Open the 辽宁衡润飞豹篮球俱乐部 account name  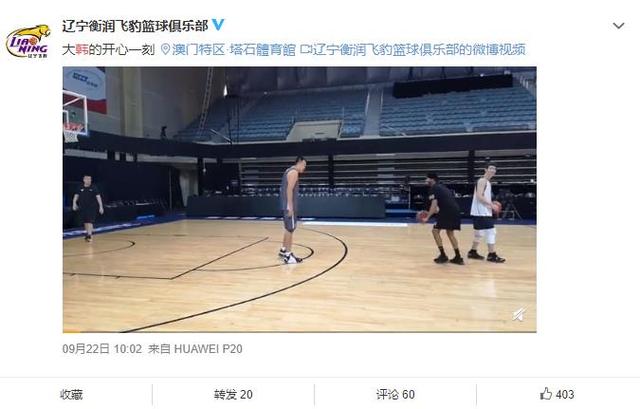point(135,26)
